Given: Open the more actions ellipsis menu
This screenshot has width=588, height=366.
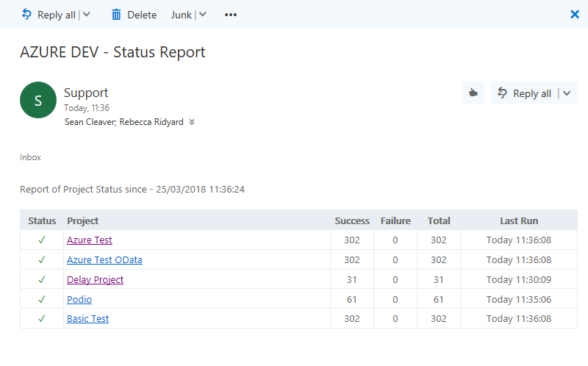Looking at the screenshot, I should tap(231, 15).
